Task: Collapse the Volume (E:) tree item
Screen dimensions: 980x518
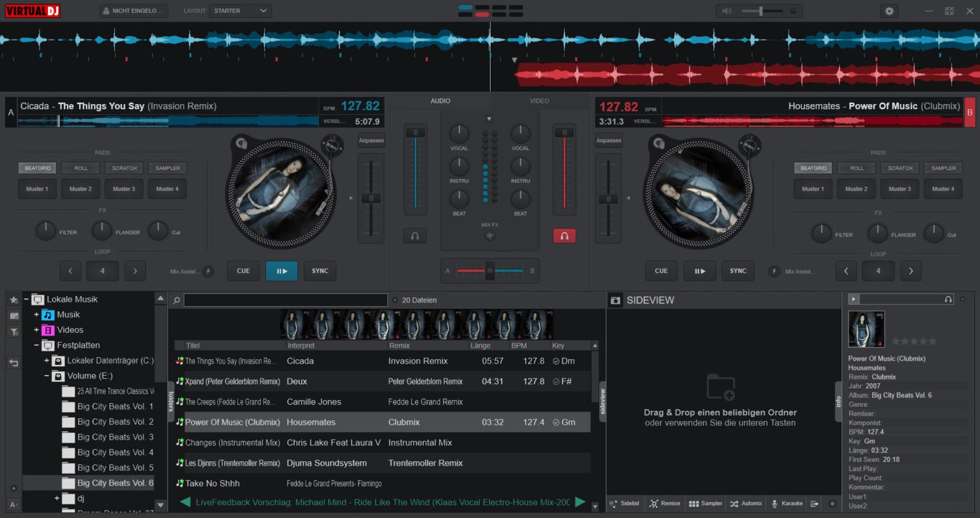Action: tap(46, 376)
